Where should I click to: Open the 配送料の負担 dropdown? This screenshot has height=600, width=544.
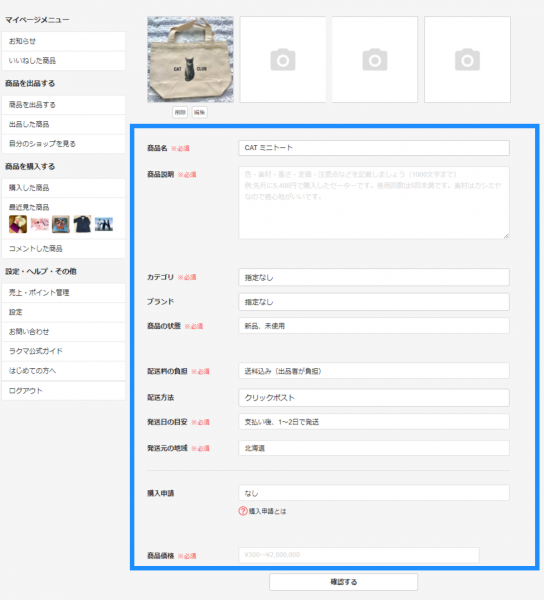point(374,371)
